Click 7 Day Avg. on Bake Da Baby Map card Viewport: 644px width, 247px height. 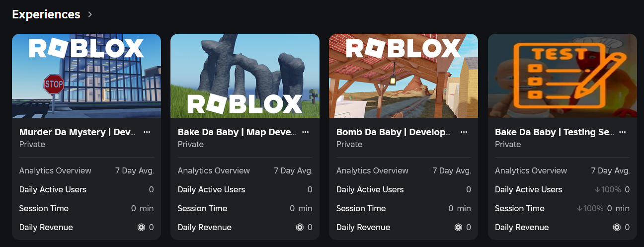(293, 170)
